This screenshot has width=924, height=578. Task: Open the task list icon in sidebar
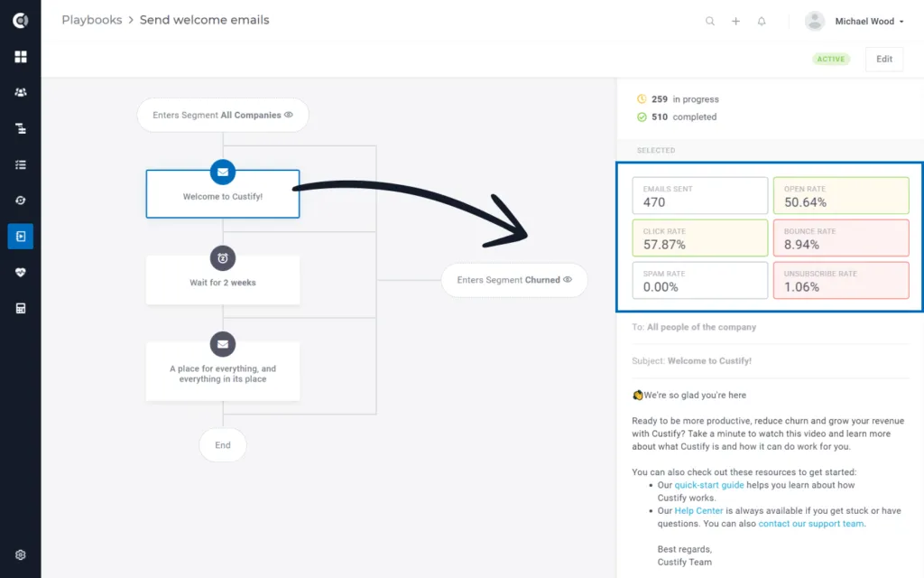[21, 164]
